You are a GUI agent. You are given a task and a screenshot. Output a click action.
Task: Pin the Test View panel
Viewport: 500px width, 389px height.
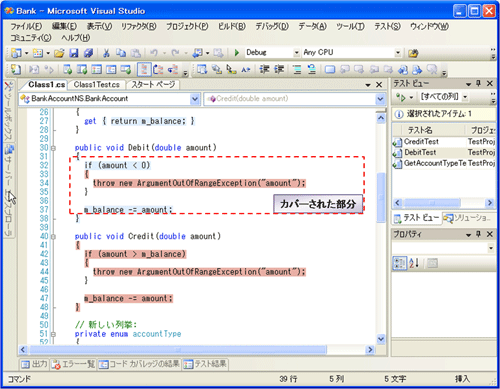[478, 83]
